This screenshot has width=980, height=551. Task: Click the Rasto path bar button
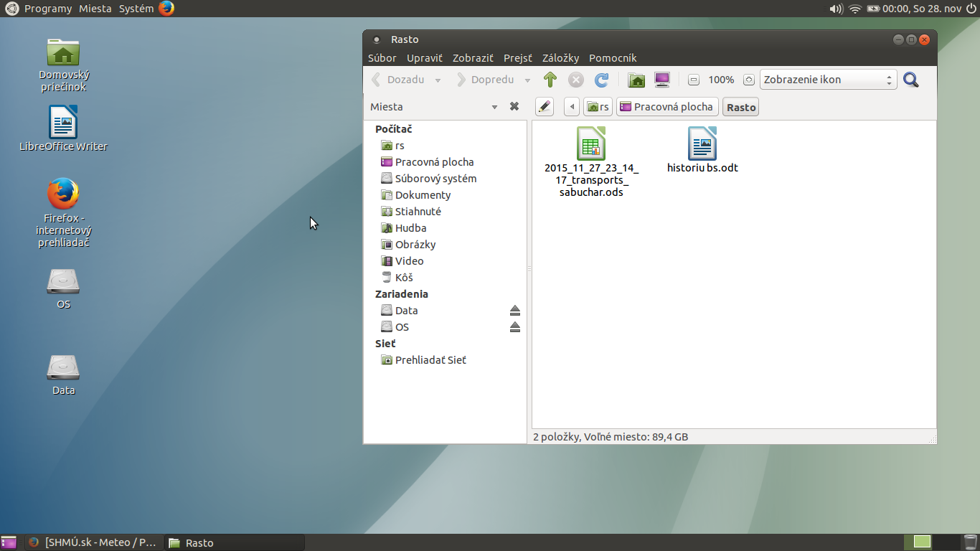coord(741,107)
